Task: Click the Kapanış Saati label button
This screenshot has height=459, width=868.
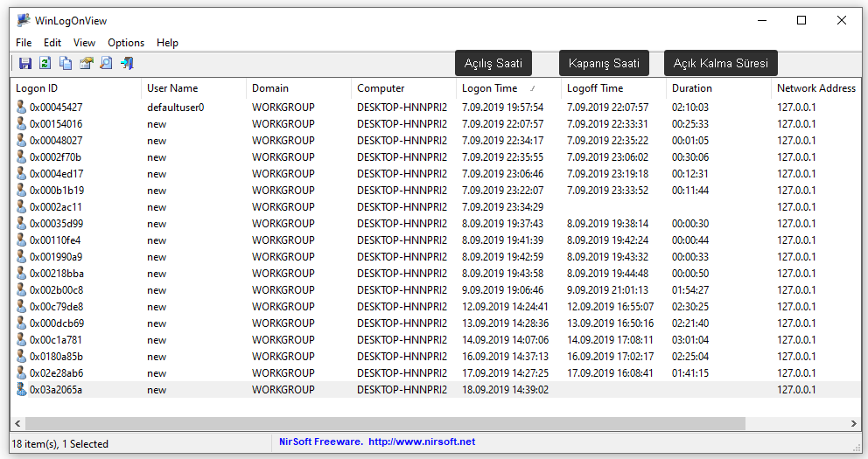Action: [x=604, y=64]
